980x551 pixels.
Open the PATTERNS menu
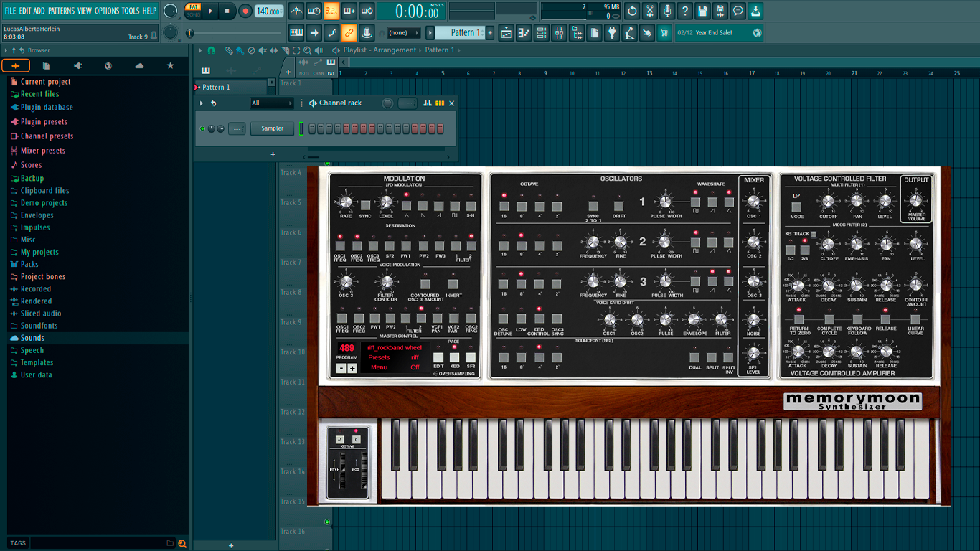click(61, 11)
